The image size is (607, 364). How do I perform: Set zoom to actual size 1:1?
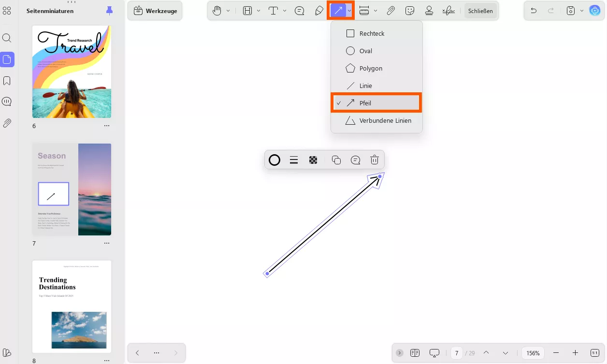pos(595,353)
